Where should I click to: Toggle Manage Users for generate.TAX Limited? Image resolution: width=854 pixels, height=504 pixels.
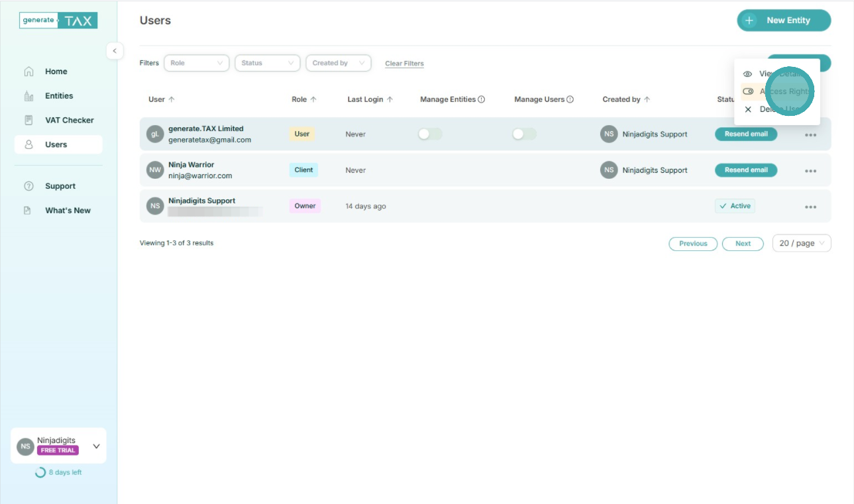(x=524, y=134)
